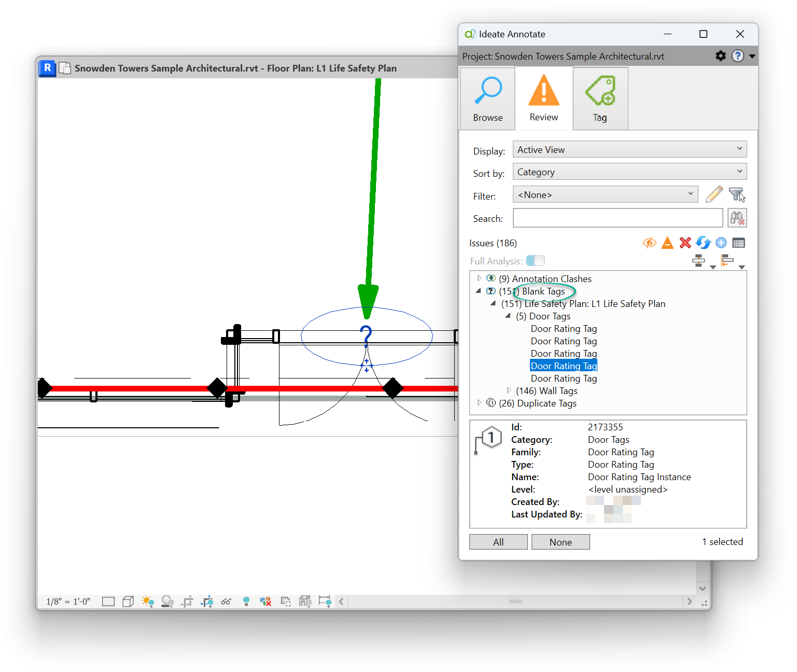Click the red X delete icon

pos(685,243)
